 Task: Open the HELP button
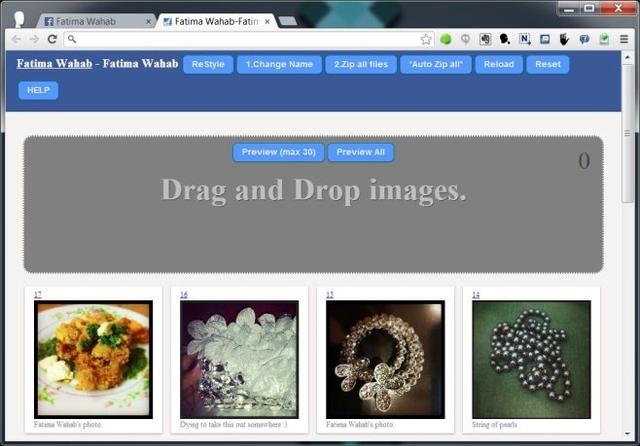tap(38, 90)
